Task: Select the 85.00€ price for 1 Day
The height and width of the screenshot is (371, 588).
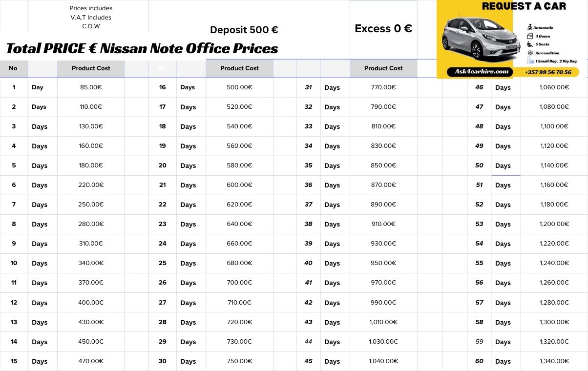Action: click(x=91, y=87)
